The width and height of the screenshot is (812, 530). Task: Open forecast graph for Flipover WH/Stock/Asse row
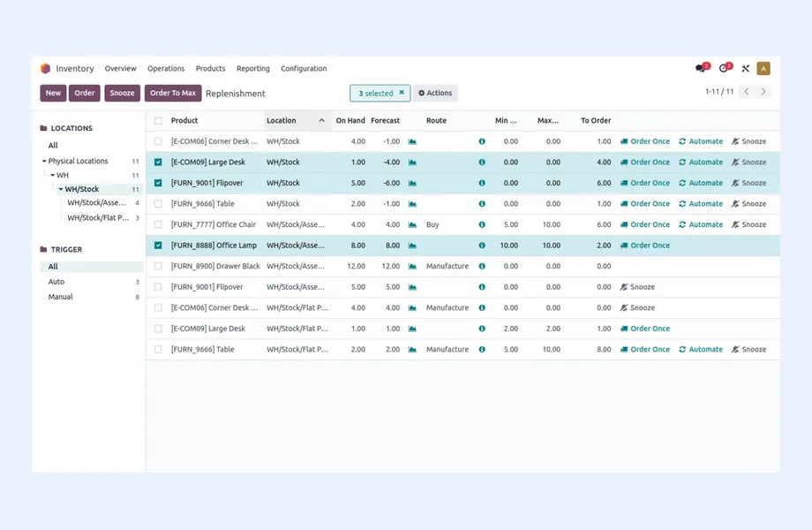pyautogui.click(x=412, y=287)
